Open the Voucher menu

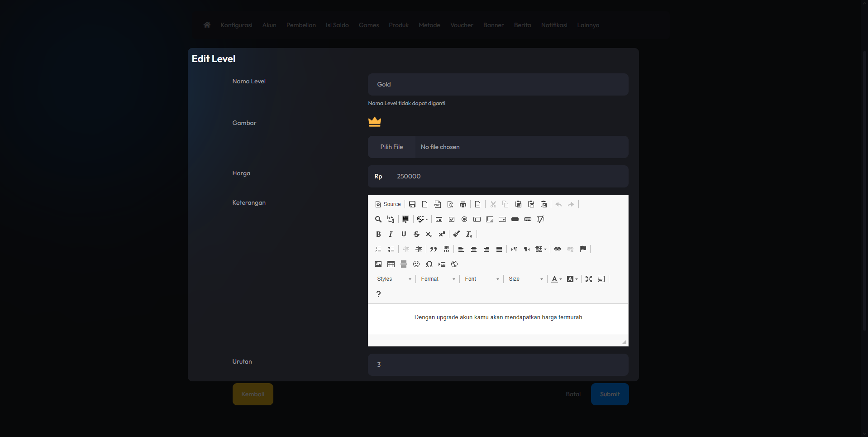[x=462, y=25]
